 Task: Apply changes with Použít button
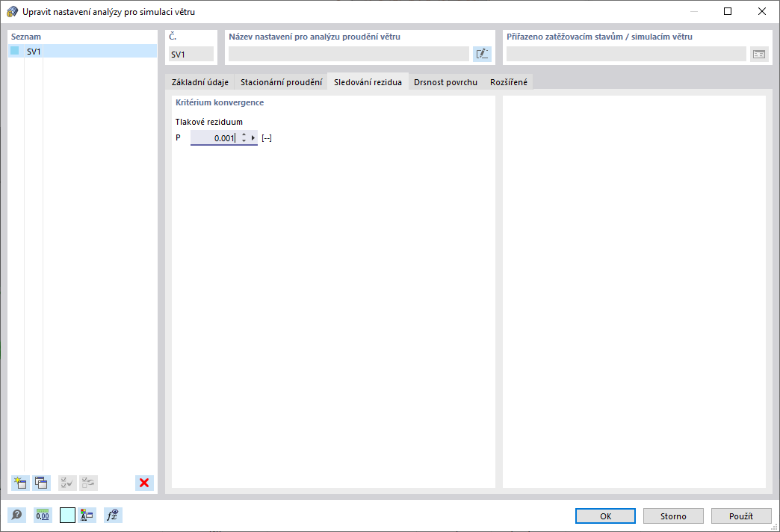pyautogui.click(x=741, y=516)
